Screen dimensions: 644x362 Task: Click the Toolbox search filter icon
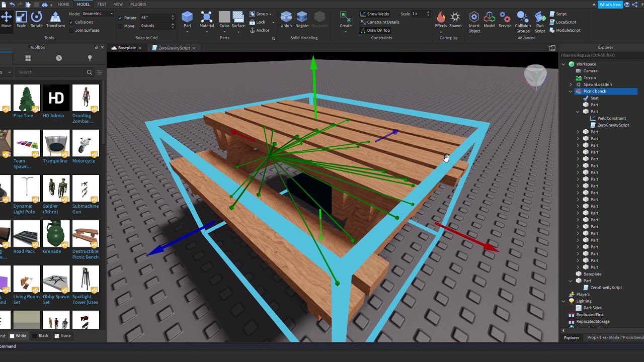[x=99, y=72]
